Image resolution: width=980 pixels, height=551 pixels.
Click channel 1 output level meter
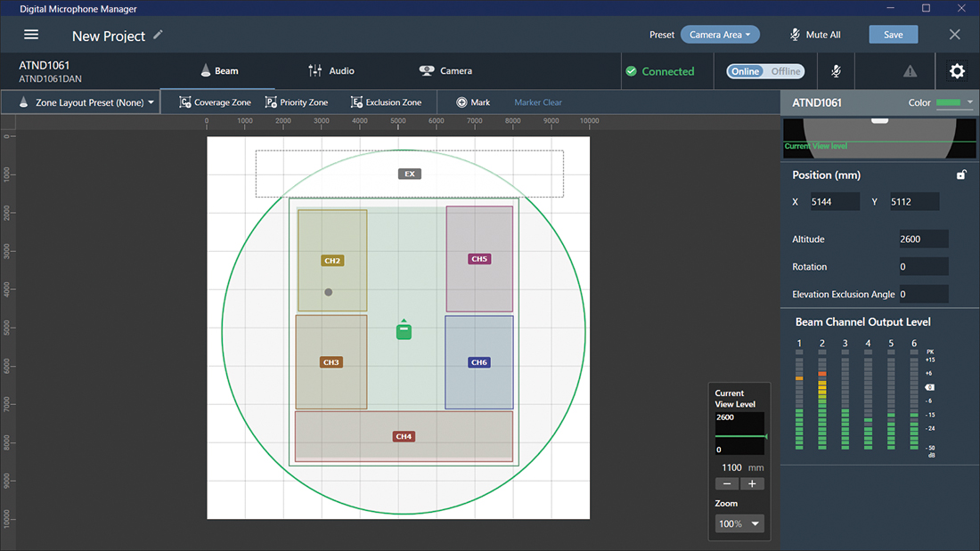coord(799,400)
